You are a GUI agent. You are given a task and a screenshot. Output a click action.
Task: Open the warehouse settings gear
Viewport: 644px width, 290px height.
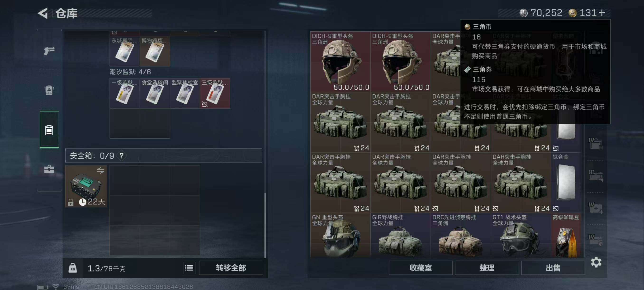(x=596, y=262)
